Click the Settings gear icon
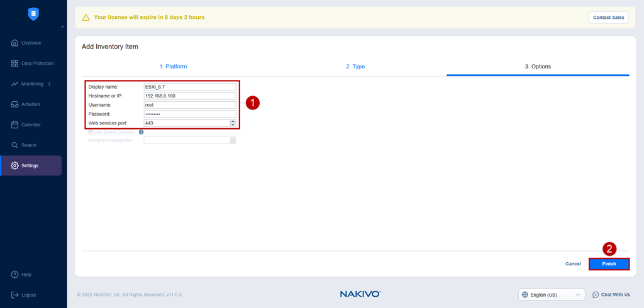 click(15, 165)
